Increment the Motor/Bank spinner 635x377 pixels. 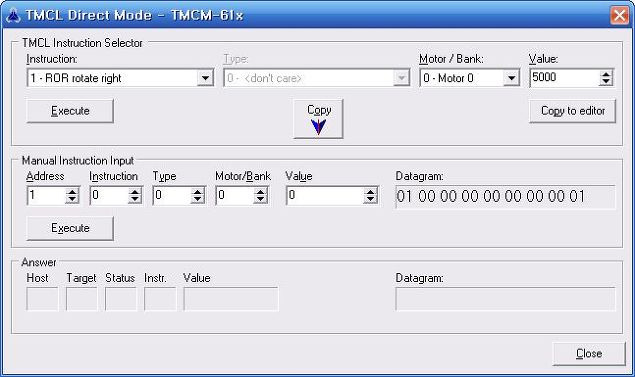pos(260,192)
